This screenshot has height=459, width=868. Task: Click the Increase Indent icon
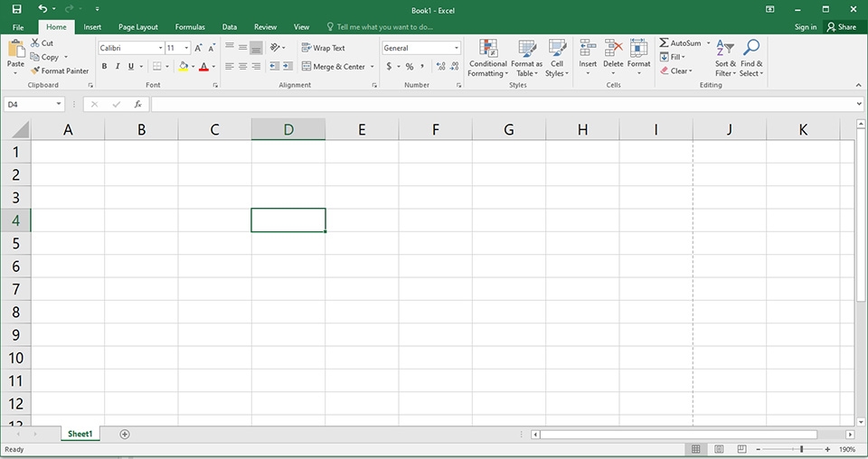tap(288, 66)
